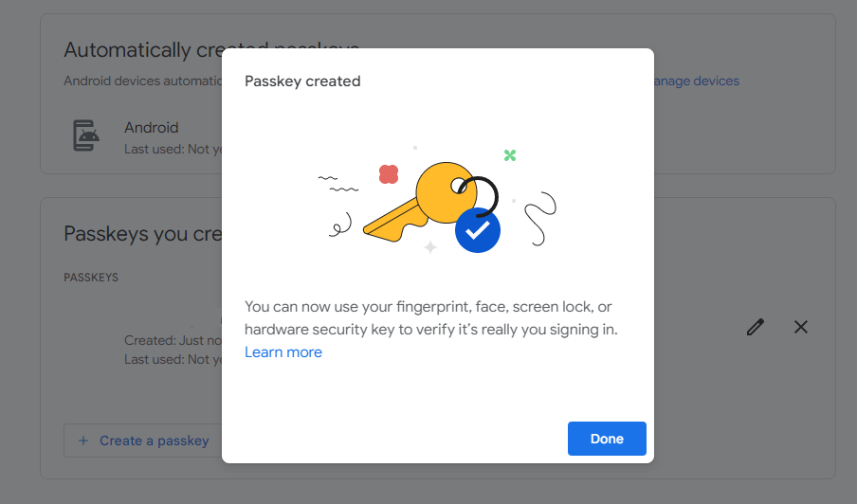This screenshot has width=857, height=504.
Task: Click the Automatically created passkeys heading
Action: coord(142,50)
